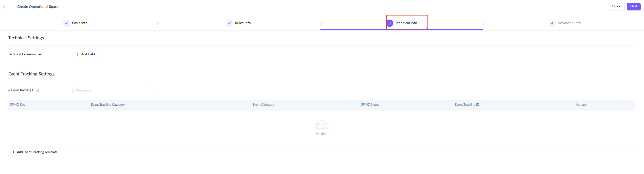Click the step 4 number circle

[x=552, y=23]
